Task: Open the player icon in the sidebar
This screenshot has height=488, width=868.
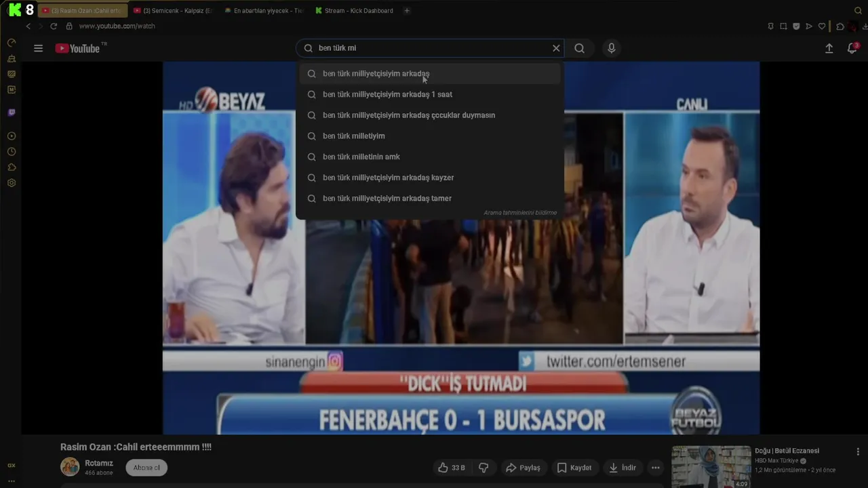Action: click(x=12, y=136)
